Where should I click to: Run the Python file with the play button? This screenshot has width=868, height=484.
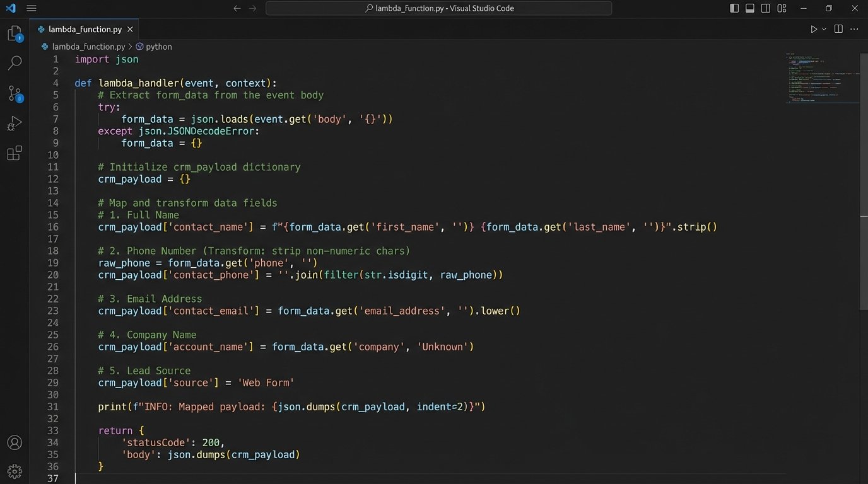click(812, 28)
